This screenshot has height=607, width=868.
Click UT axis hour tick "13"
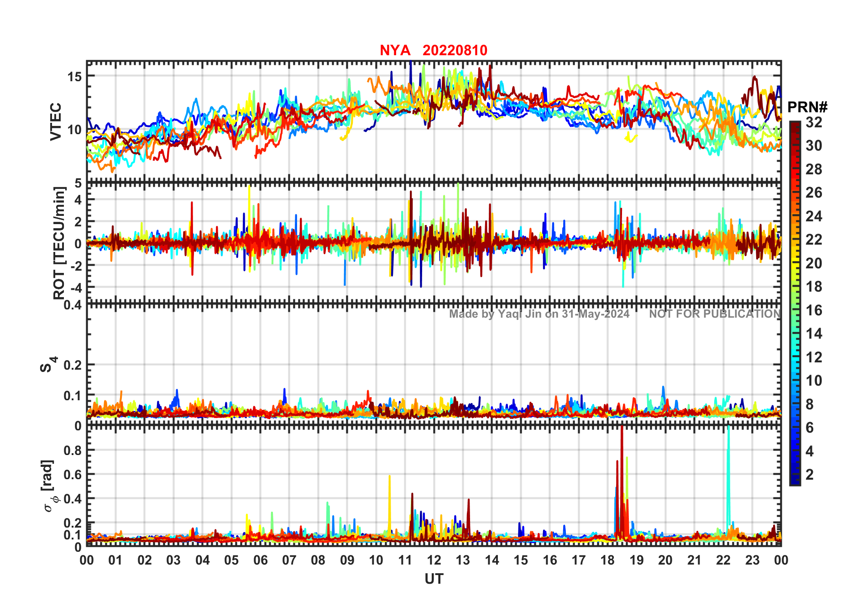(x=463, y=560)
